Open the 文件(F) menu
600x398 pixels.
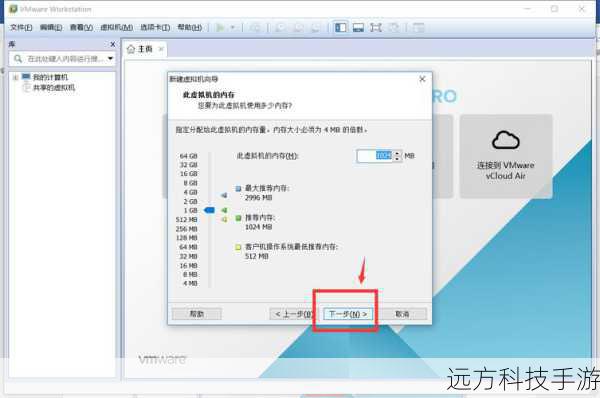[x=21, y=28]
